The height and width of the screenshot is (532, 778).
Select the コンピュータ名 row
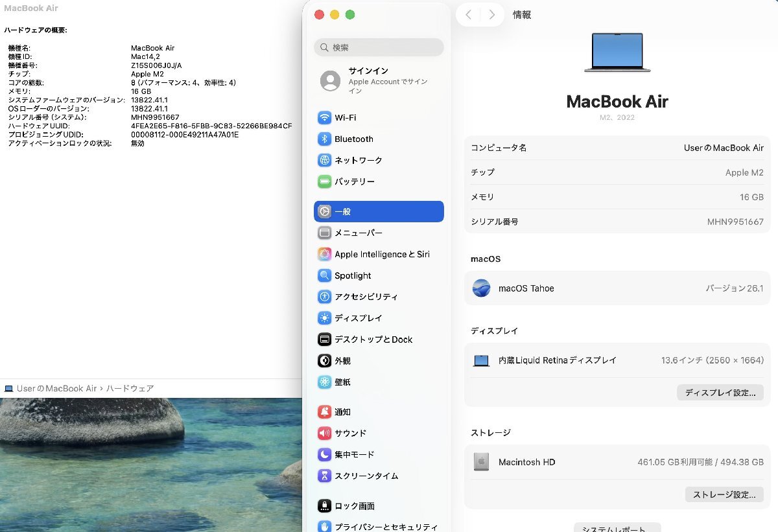pos(617,148)
